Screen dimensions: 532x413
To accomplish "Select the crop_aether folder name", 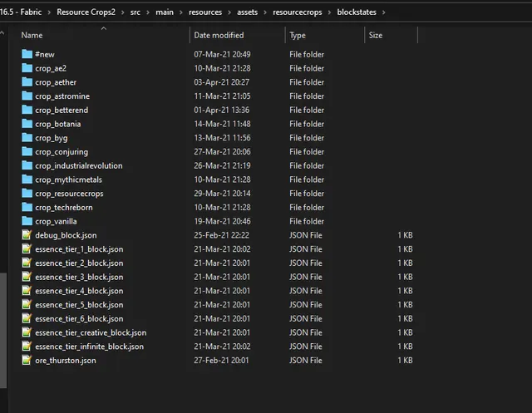I will 56,82.
